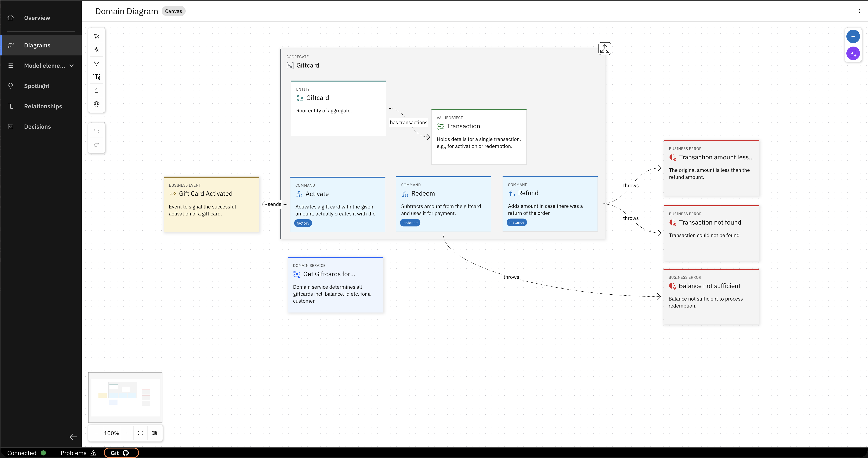Collapse the Giftcard aggregate via expand icon
This screenshot has width=868, height=458.
[604, 49]
